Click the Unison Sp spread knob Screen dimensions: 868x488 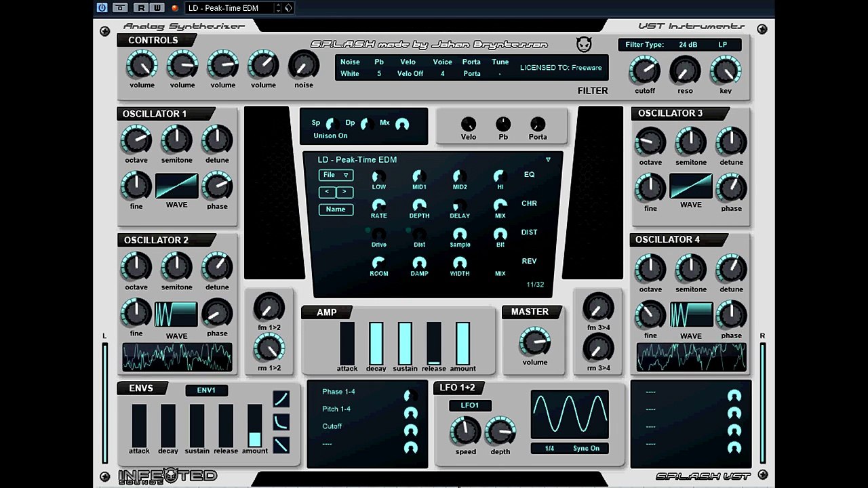pyautogui.click(x=332, y=124)
